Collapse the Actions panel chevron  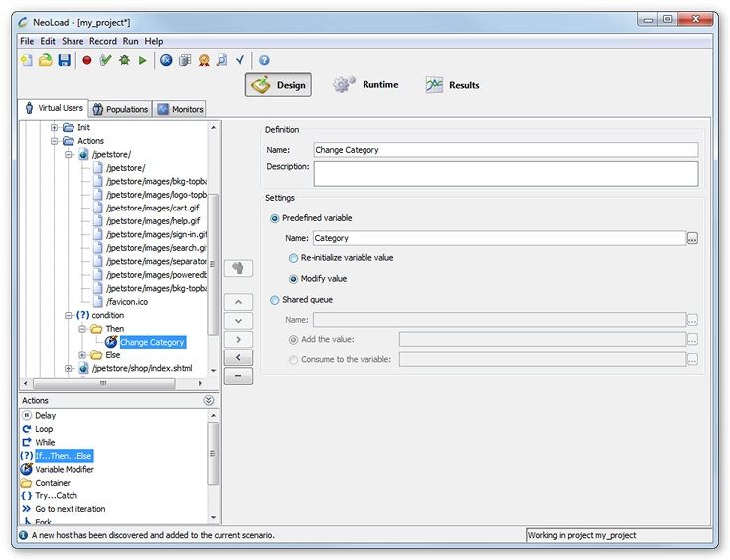[x=208, y=401]
